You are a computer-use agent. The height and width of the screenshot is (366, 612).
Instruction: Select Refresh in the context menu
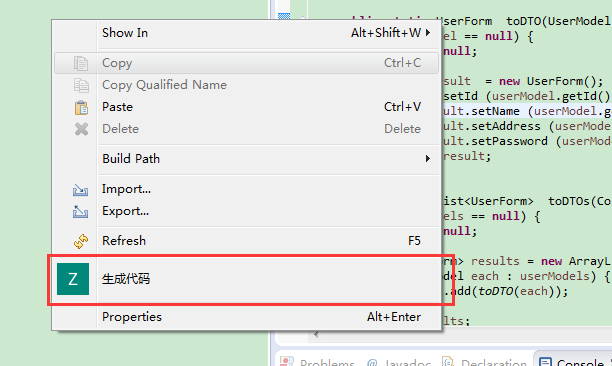point(246,241)
